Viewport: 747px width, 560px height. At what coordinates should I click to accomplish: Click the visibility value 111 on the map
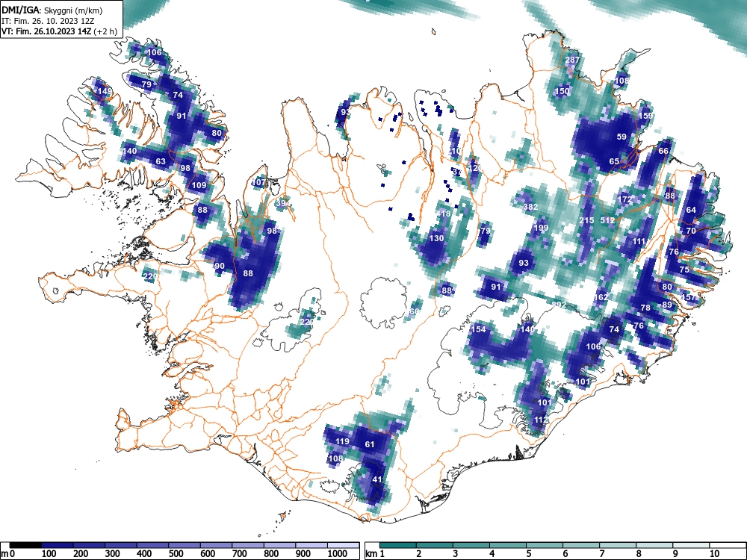pos(639,241)
